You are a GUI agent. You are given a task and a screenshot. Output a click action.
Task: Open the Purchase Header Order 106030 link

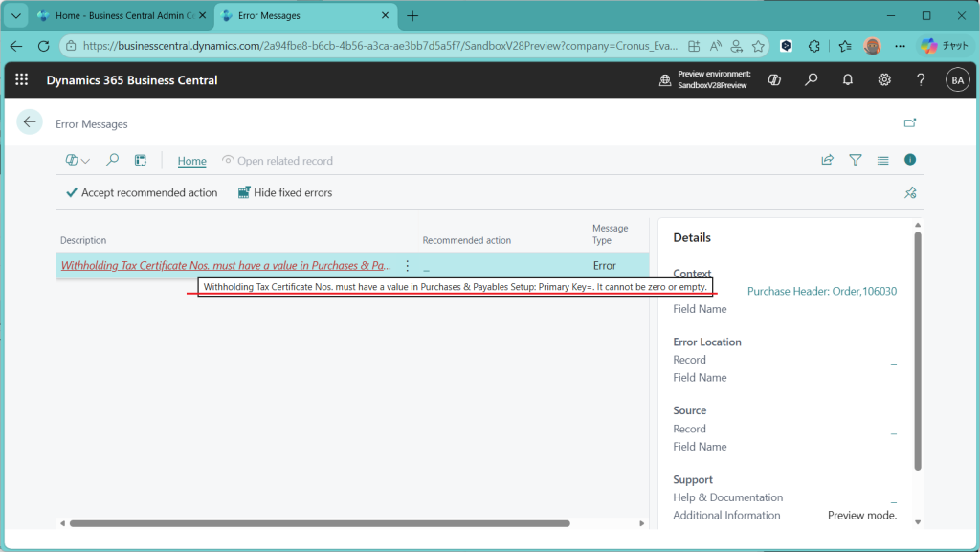[x=821, y=291]
